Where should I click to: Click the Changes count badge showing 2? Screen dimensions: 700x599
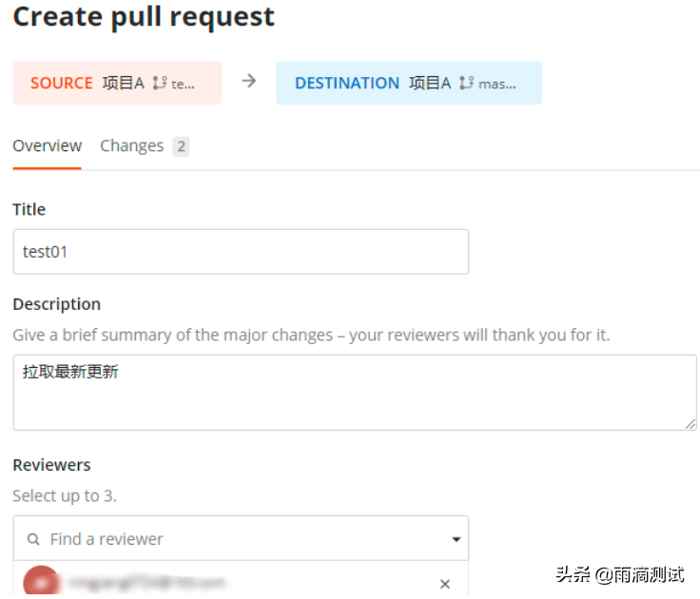point(181,146)
